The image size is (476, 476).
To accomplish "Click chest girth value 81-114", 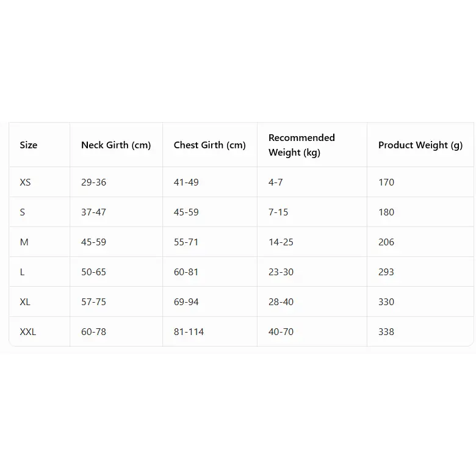I will pyautogui.click(x=189, y=332).
